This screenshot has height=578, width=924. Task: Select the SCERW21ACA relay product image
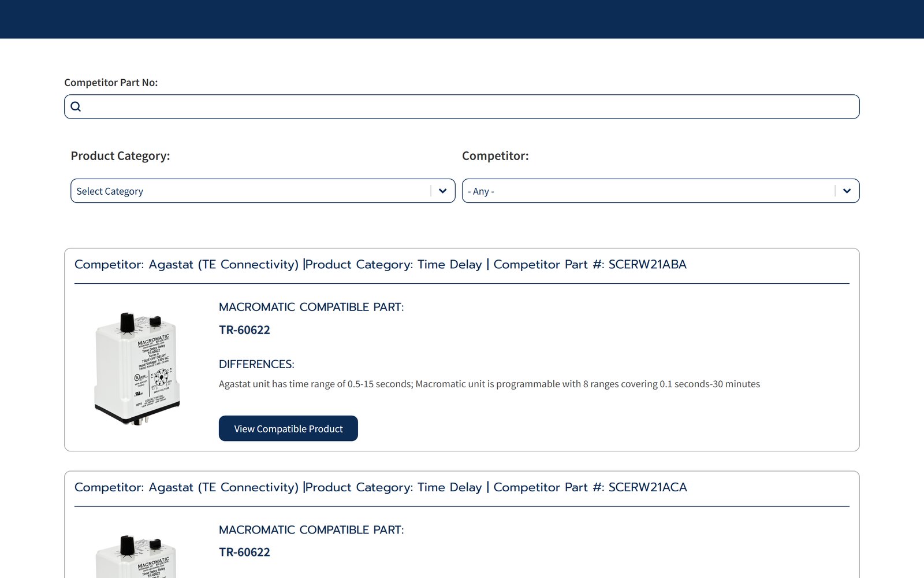click(137, 556)
